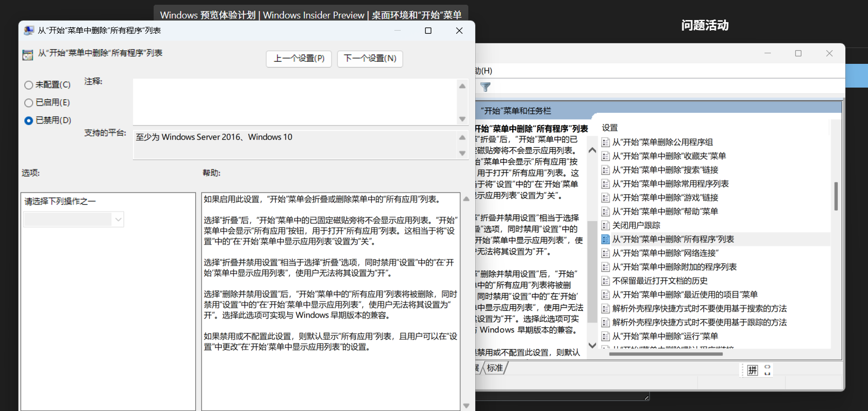Viewport: 868px width, 411px height.
Task: Click "开始"菜单和任务栏 header in policy editor
Action: [516, 111]
